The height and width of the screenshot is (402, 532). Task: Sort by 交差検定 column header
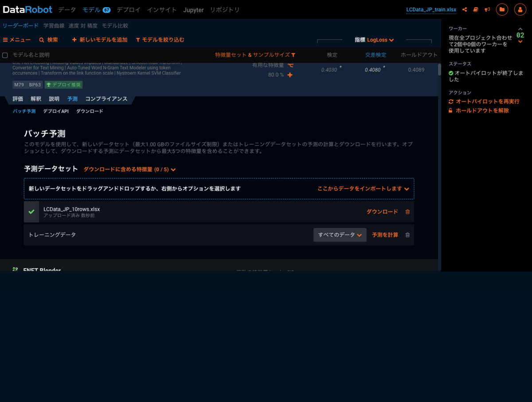[376, 55]
